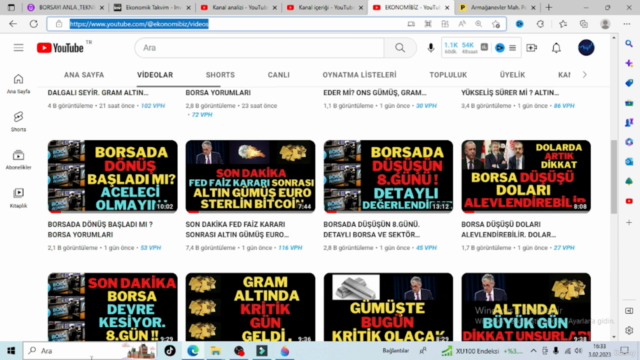
Task: Open the browser extensions puzzle icon
Action: 540,24
